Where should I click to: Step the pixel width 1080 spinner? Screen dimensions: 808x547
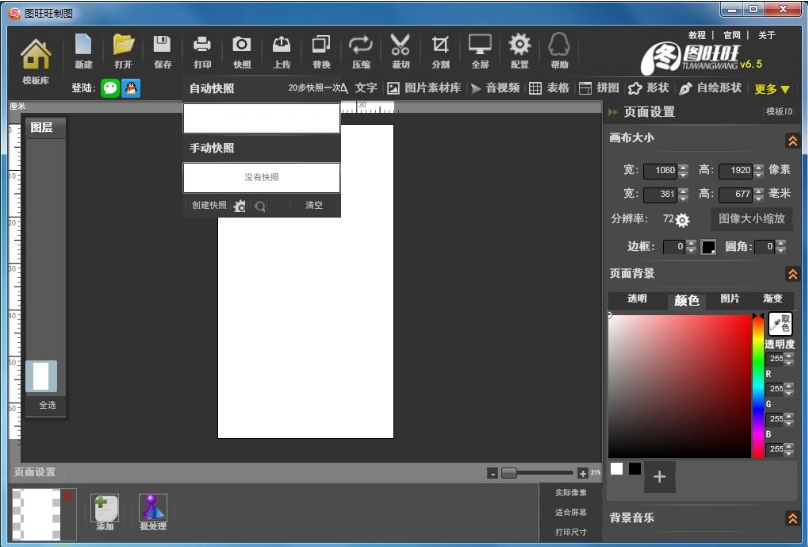click(x=683, y=170)
